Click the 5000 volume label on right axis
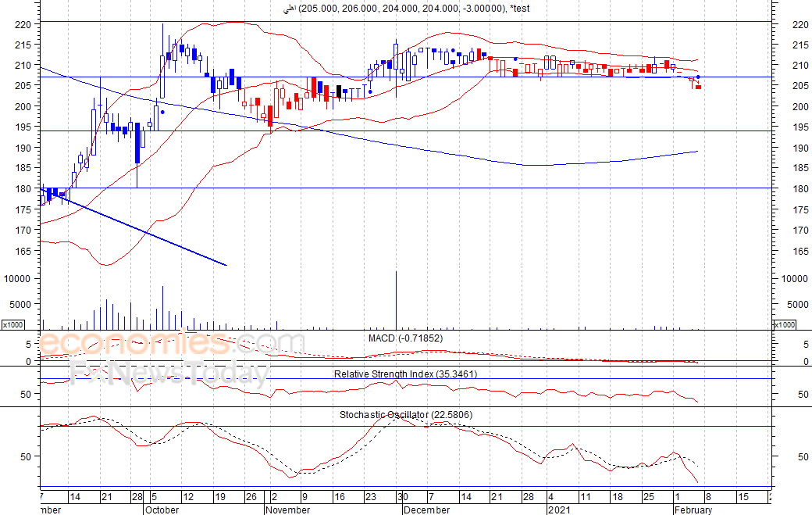Screen dimensions: 812x515 tap(797, 305)
